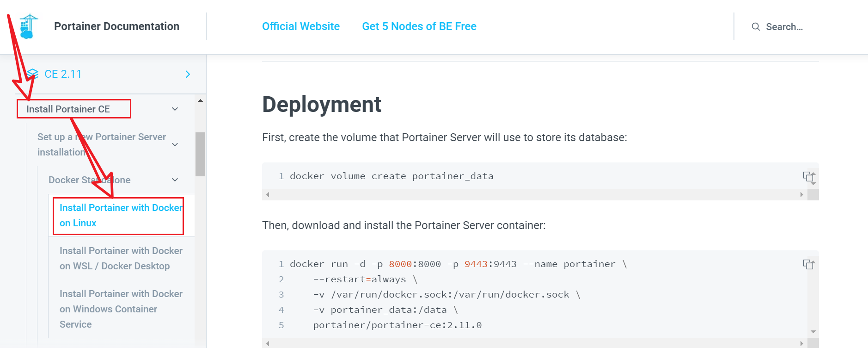The height and width of the screenshot is (348, 868).
Task: Collapse Install Portainer CE chevron
Action: pos(175,109)
